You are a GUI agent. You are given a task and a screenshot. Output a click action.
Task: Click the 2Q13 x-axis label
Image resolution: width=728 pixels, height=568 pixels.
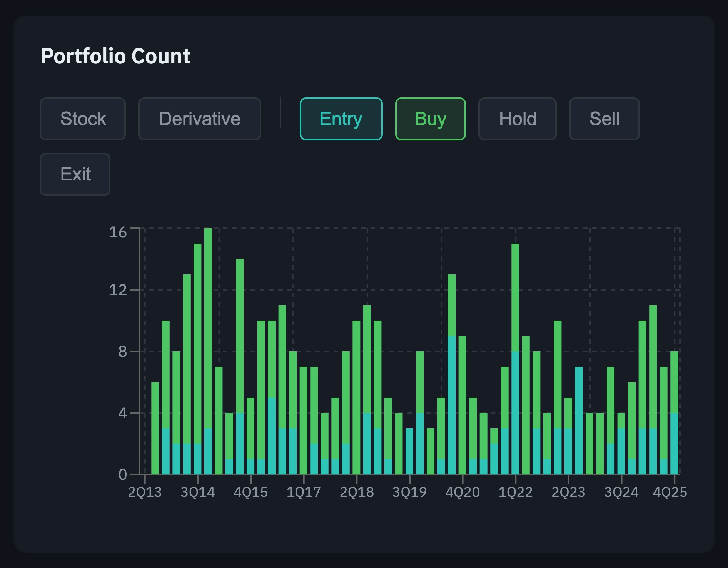coord(145,492)
